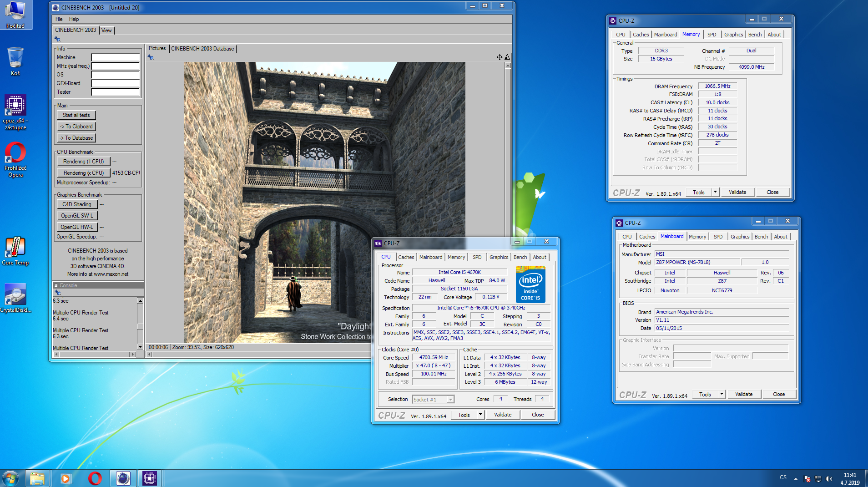Click the CS language indicator in taskbar
Screen dimensions: 868x487
[x=783, y=478]
